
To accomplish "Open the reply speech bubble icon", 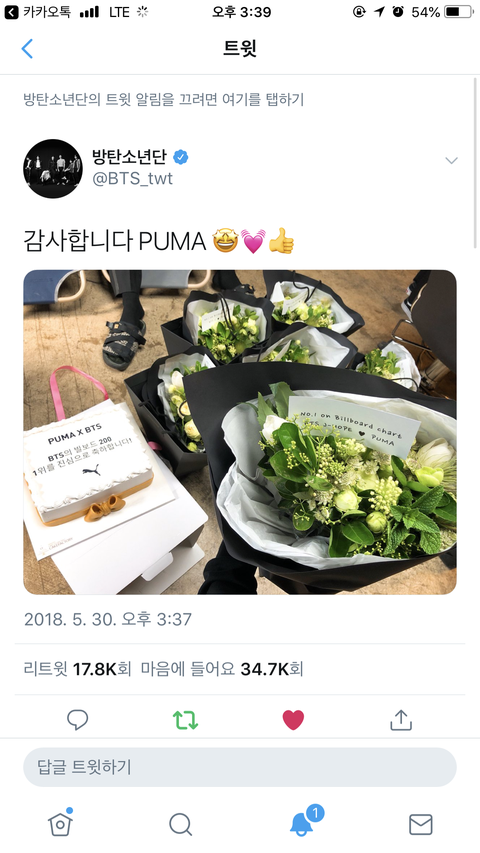I will point(77,720).
